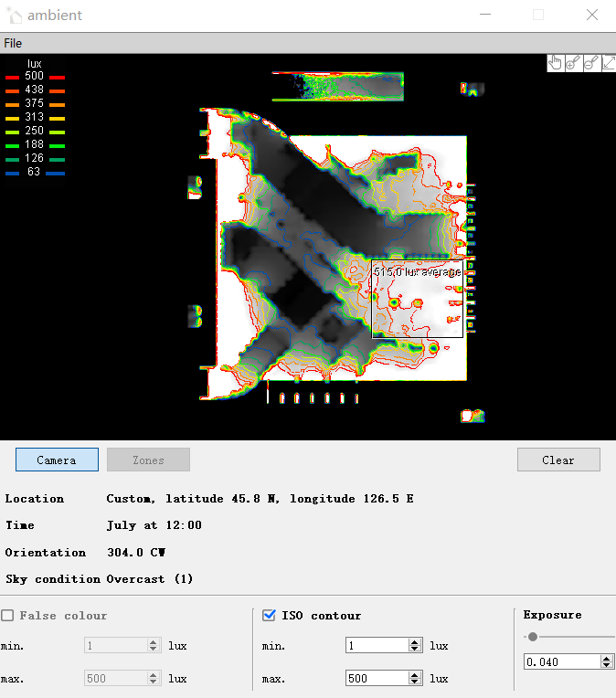Screen dimensions: 616x698
Task: Enable the False colour checkbox
Action: coord(8,616)
